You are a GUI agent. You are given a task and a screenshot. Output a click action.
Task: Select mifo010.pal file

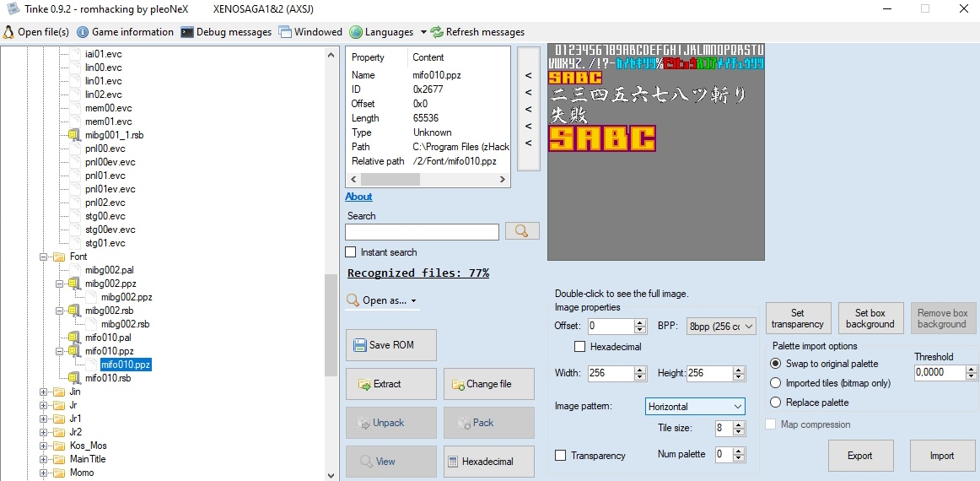(108, 338)
